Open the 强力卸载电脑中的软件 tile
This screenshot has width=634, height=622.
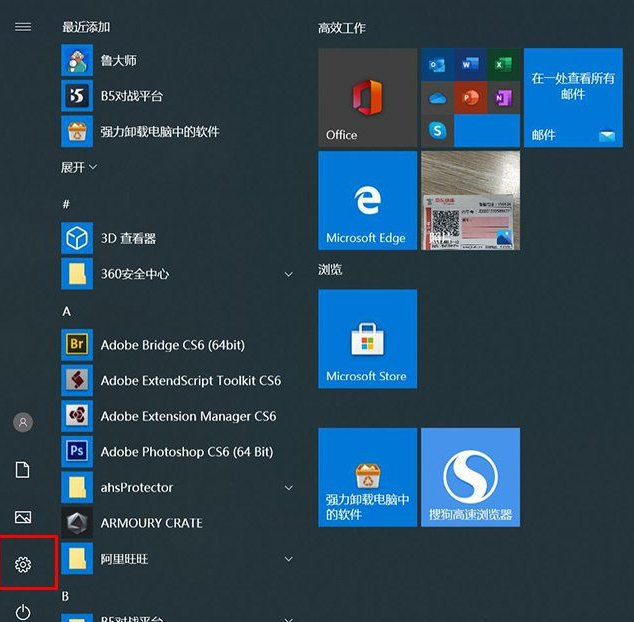(368, 477)
